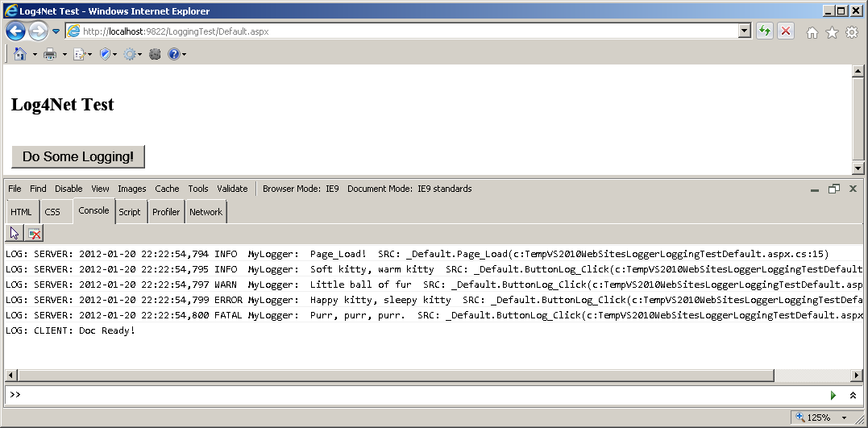868x428 pixels.
Task: Click the console horizontal scrollbar thumb
Action: click(x=396, y=376)
